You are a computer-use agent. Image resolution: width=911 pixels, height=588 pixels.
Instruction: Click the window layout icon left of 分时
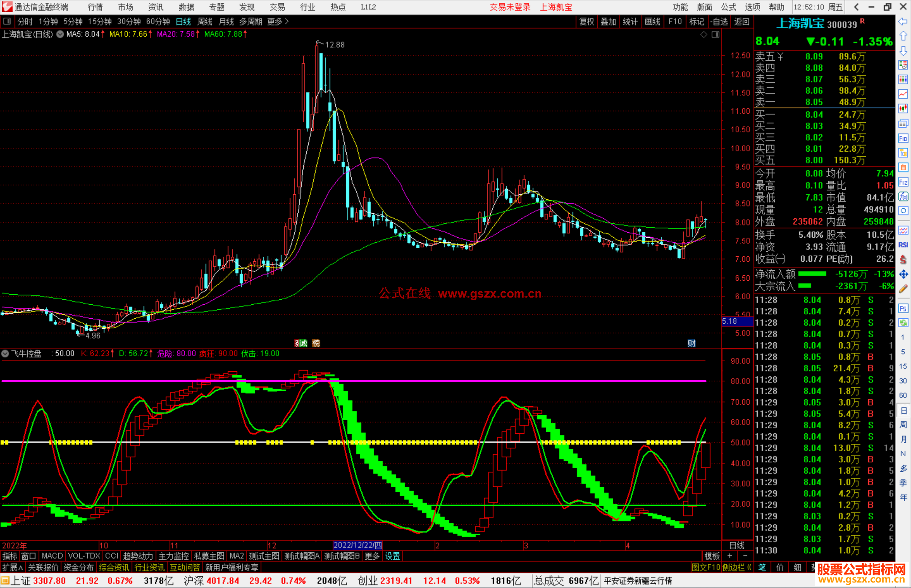[7, 21]
